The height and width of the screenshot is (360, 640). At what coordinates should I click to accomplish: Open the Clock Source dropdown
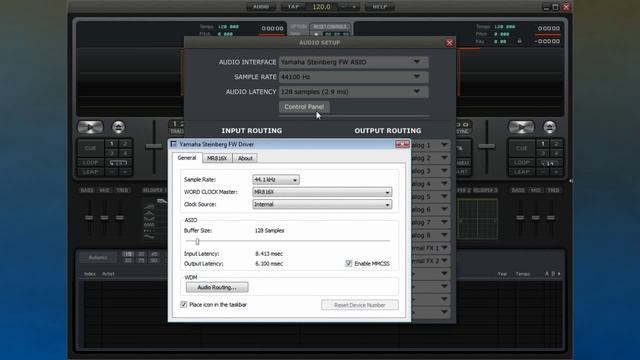322,204
